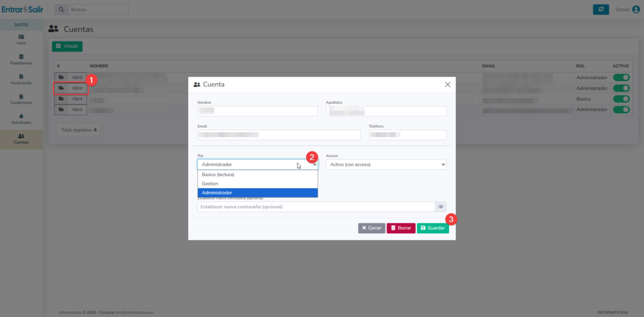
Task: Open the first Administrador row with Abrir
Action: click(x=70, y=77)
